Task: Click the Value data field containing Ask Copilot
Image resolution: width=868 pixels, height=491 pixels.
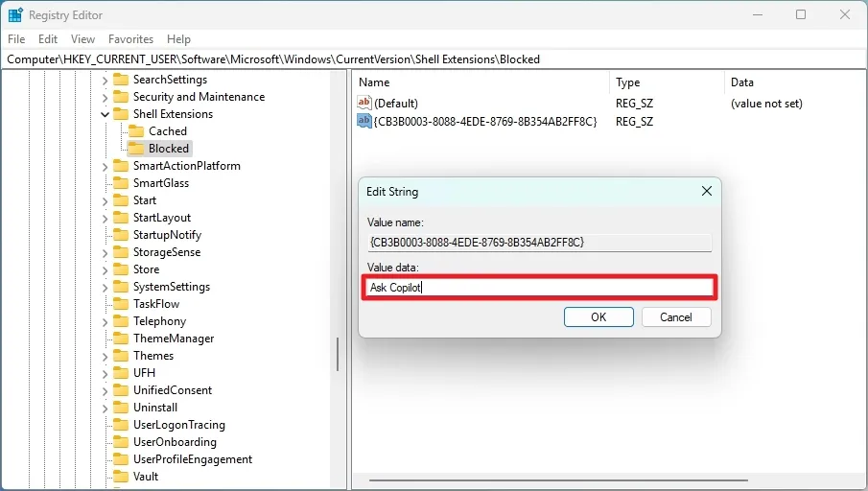Action: coord(540,288)
